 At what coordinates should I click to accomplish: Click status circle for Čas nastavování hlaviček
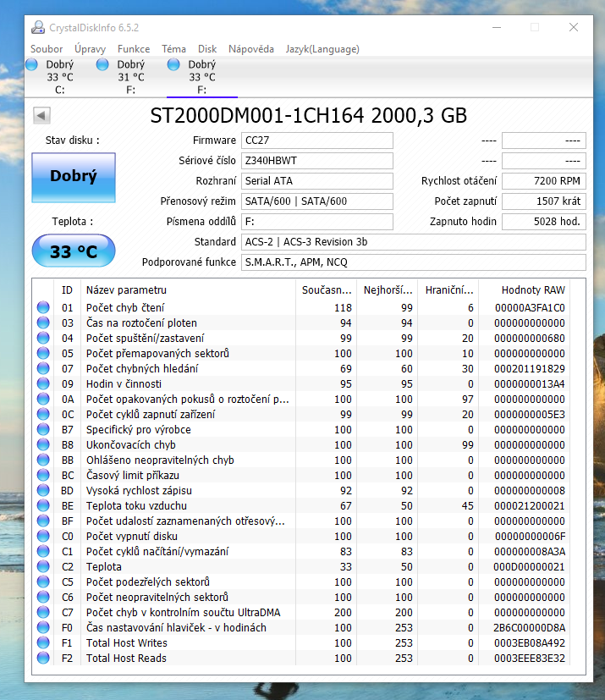(43, 628)
